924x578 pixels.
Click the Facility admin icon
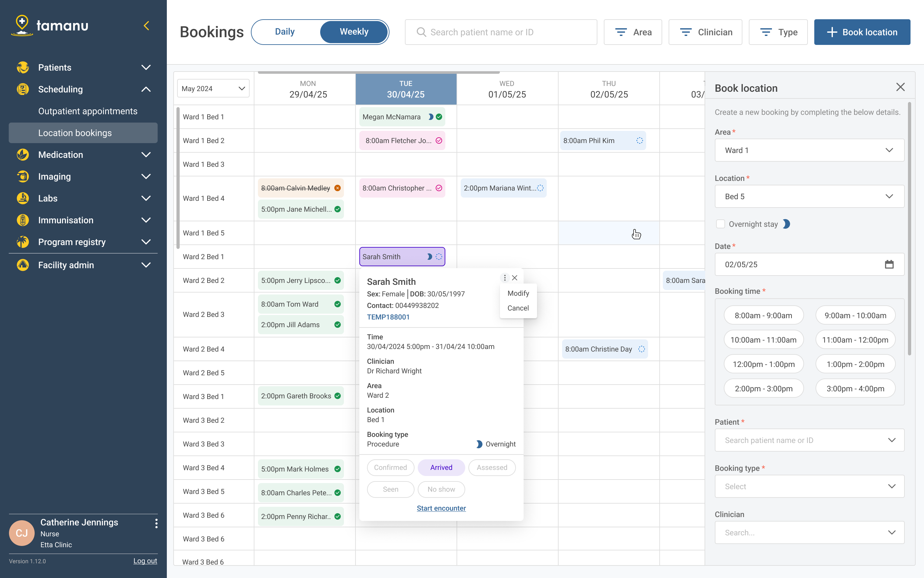tap(22, 265)
